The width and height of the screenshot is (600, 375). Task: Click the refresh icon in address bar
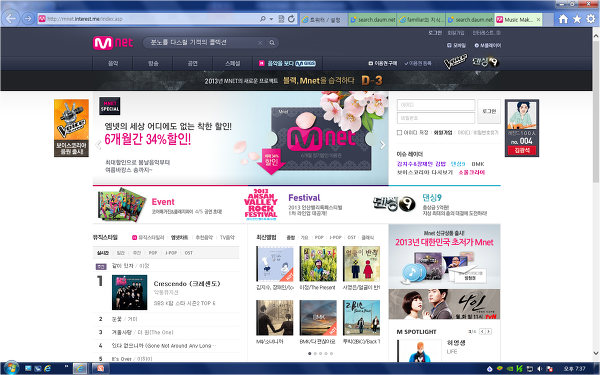pos(291,19)
